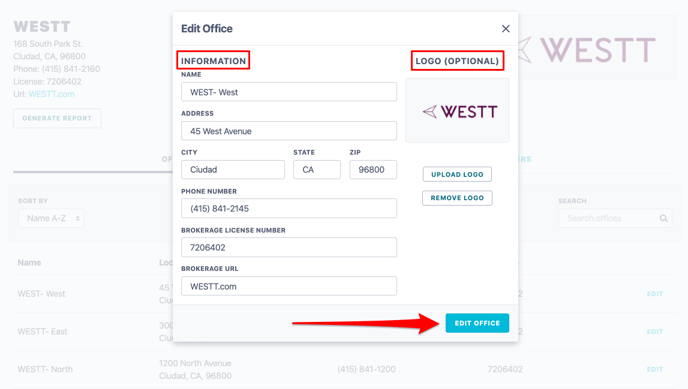Open the Sort By Name A-Z dropdown

point(51,218)
